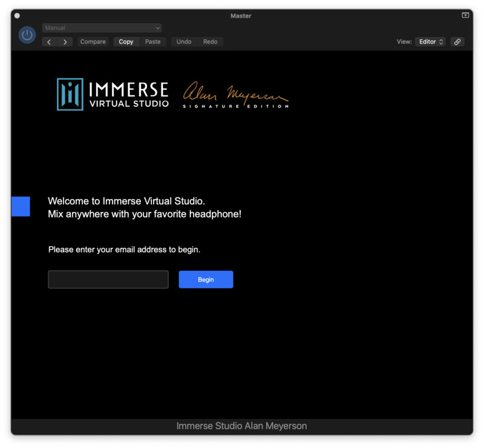Go to previous preset arrow

pyautogui.click(x=50, y=42)
